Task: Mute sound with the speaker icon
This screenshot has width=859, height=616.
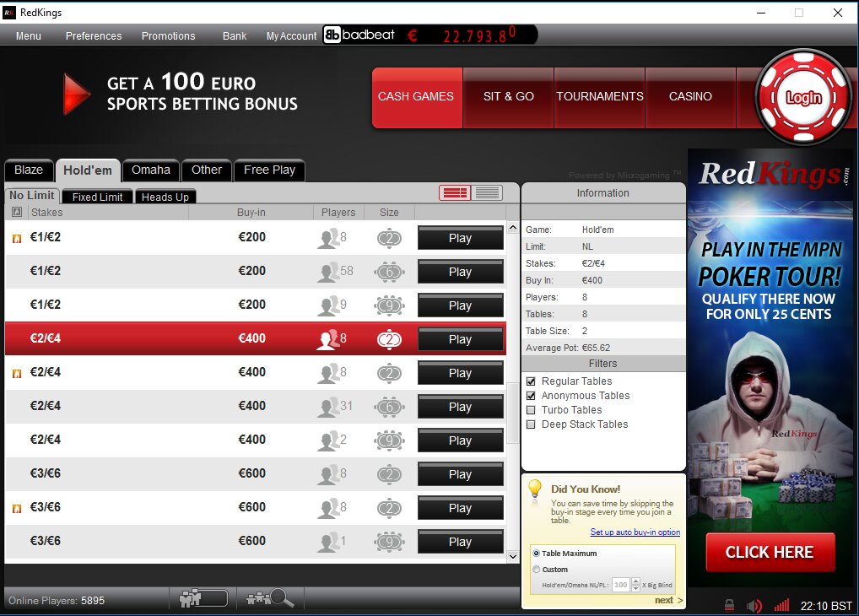Action: [754, 606]
